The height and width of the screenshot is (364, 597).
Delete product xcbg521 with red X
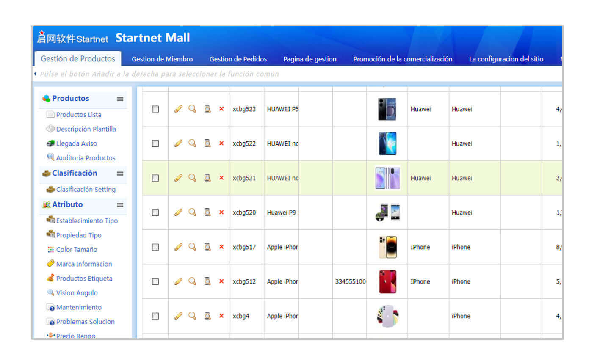pyautogui.click(x=221, y=178)
